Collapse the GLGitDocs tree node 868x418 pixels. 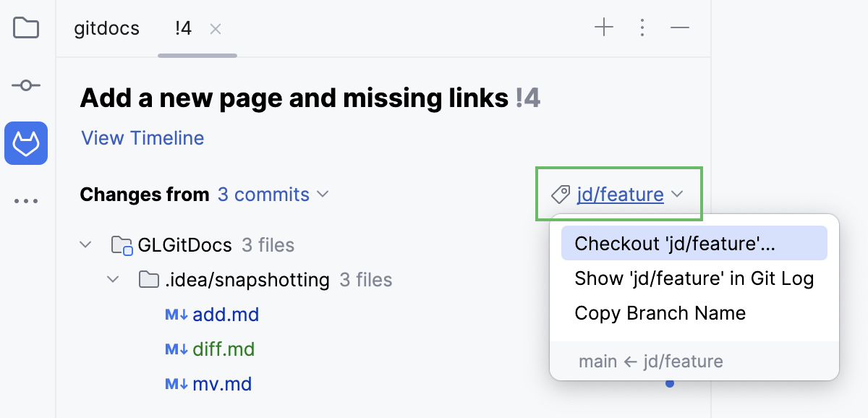(x=85, y=244)
